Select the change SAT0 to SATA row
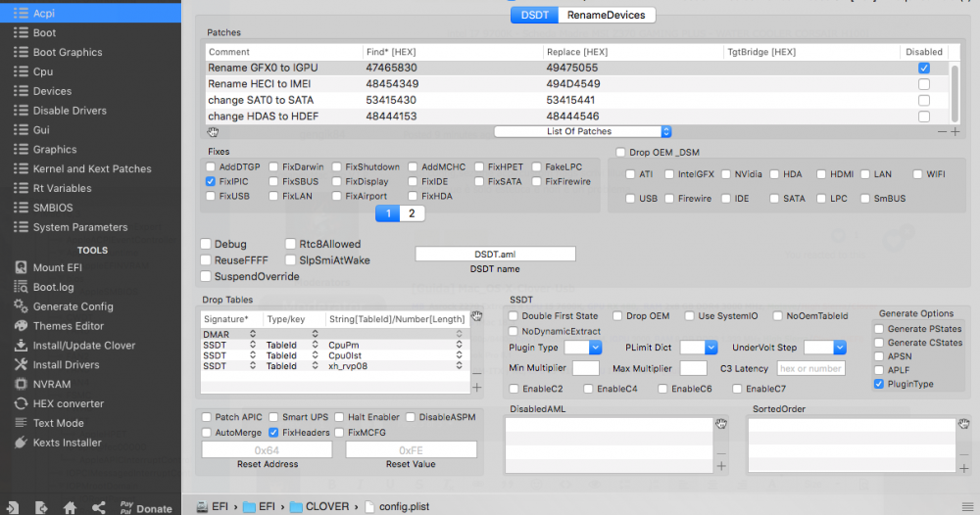This screenshot has width=980, height=515. (578, 101)
